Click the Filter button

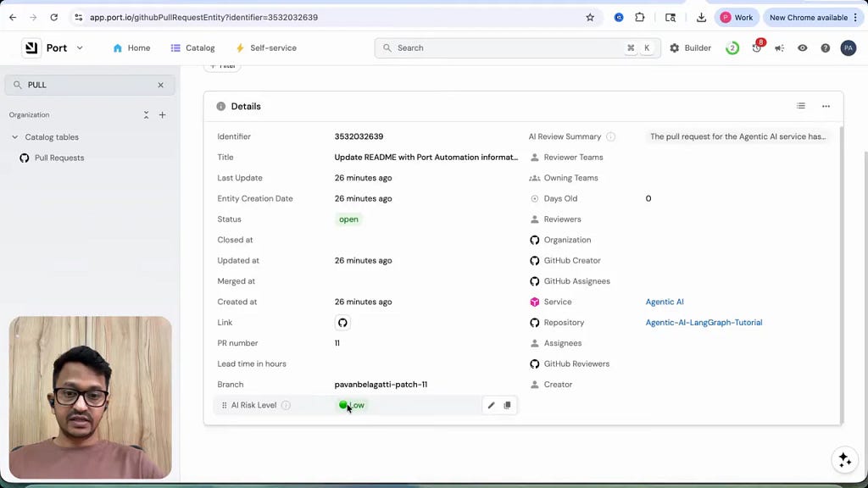tap(222, 66)
